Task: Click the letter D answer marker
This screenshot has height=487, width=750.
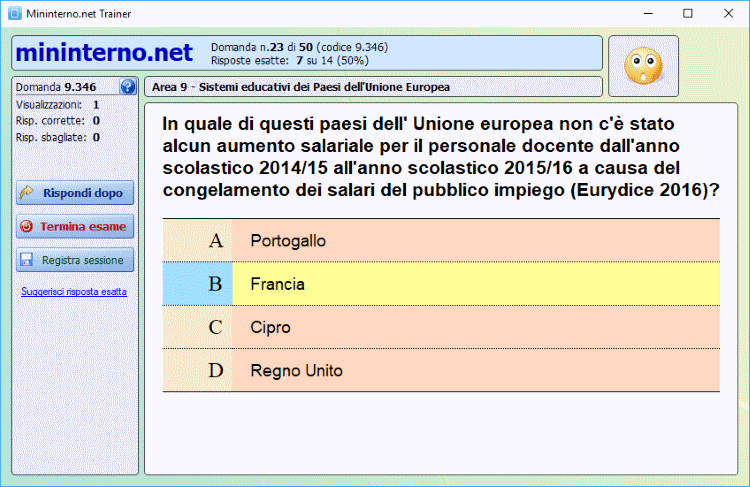Action: [x=215, y=371]
